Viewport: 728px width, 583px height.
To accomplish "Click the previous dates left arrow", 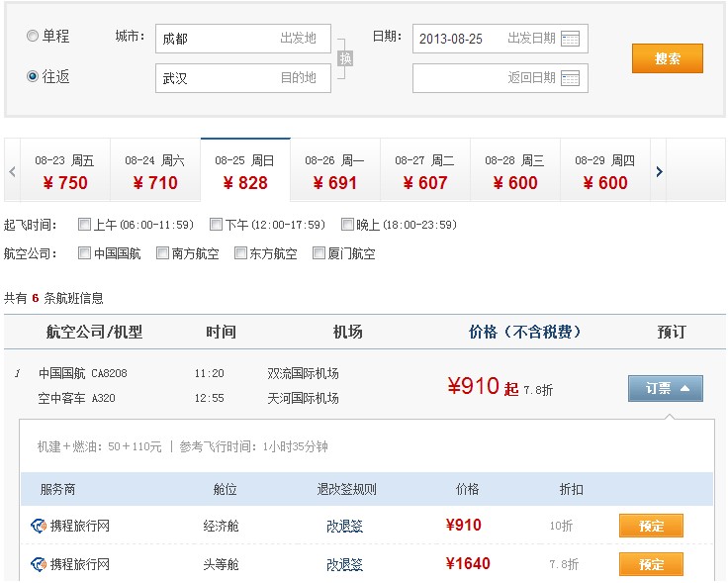I will pos(13,171).
